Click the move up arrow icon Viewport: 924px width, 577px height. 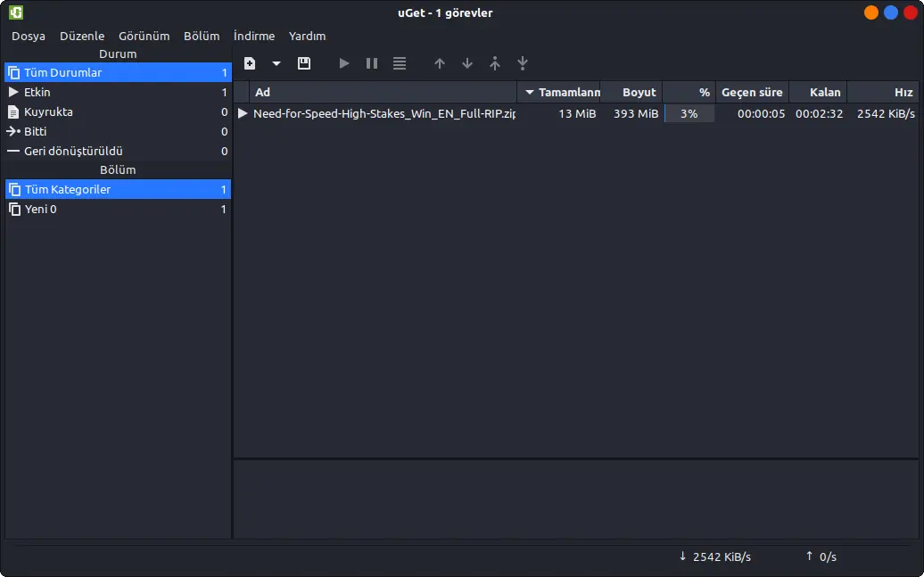coord(440,63)
